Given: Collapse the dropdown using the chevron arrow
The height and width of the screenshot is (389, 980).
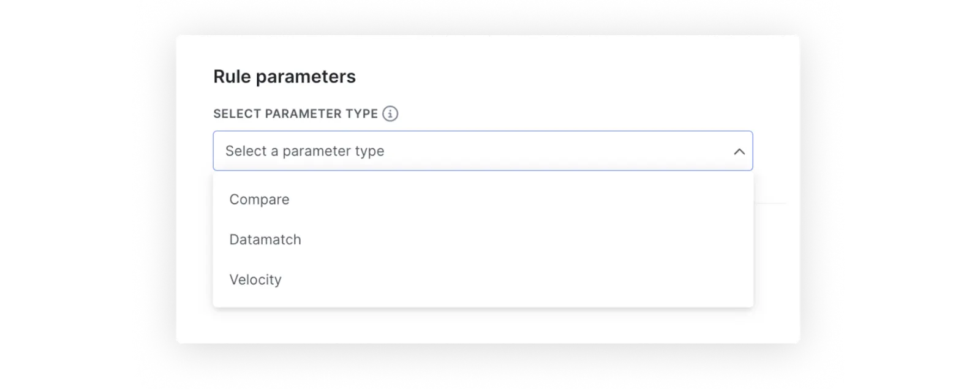Looking at the screenshot, I should coord(739,151).
